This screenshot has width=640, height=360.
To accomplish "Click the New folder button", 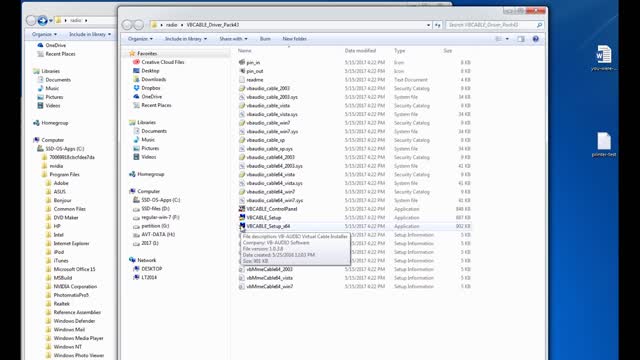I will 294,39.
